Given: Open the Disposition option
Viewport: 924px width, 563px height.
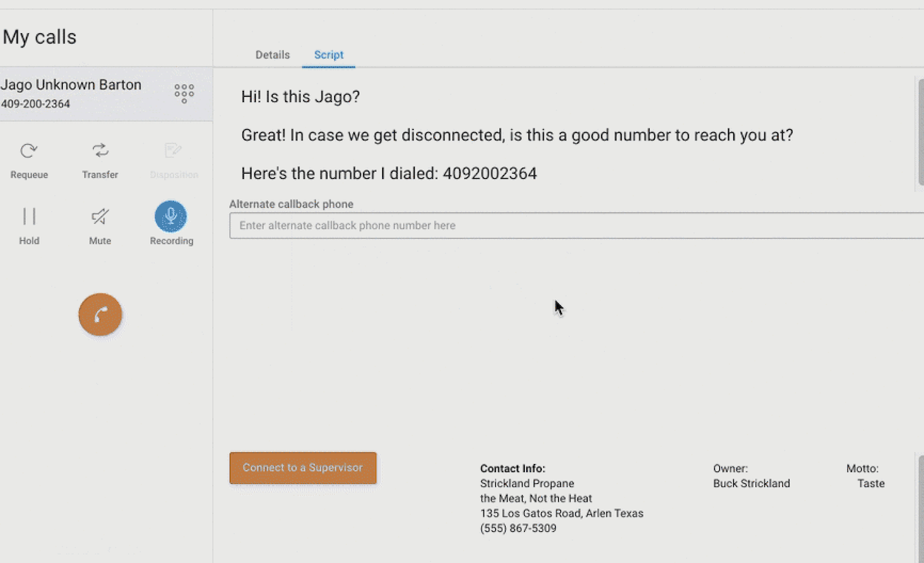Looking at the screenshot, I should pyautogui.click(x=174, y=160).
